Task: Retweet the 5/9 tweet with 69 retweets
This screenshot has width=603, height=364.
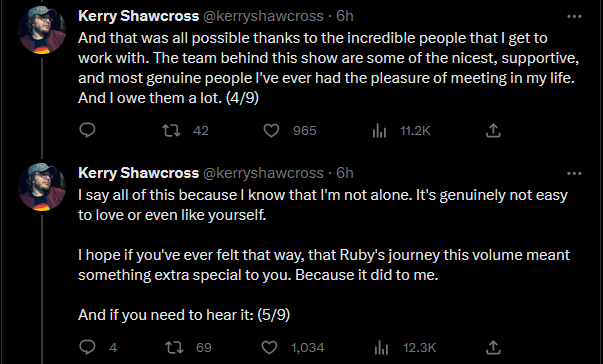Action: 174,347
